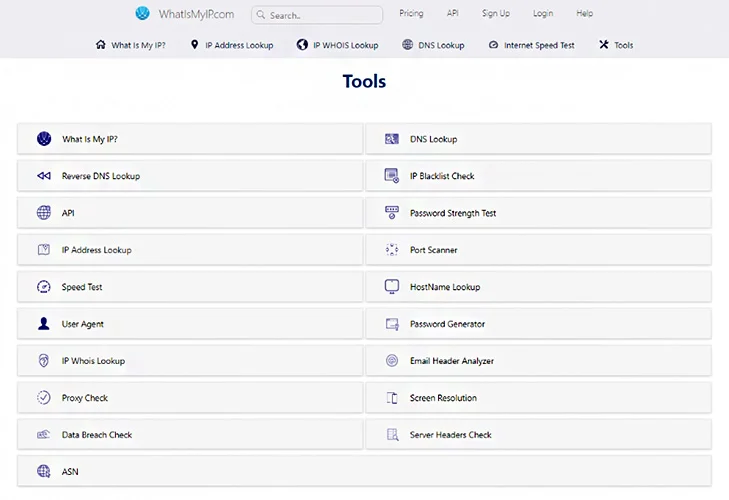
Task: Click the IP Blacklist Check text label
Action: 442,176
